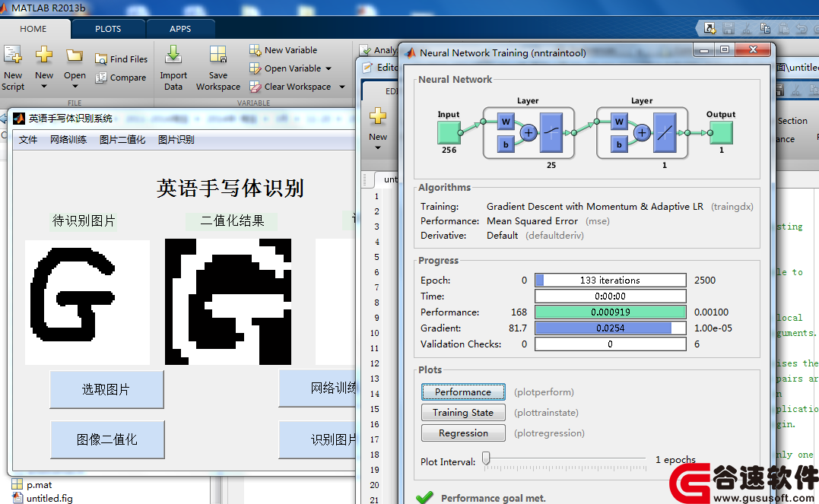Open the Open Variable dropdown arrow
Image resolution: width=819 pixels, height=504 pixels.
329,68
